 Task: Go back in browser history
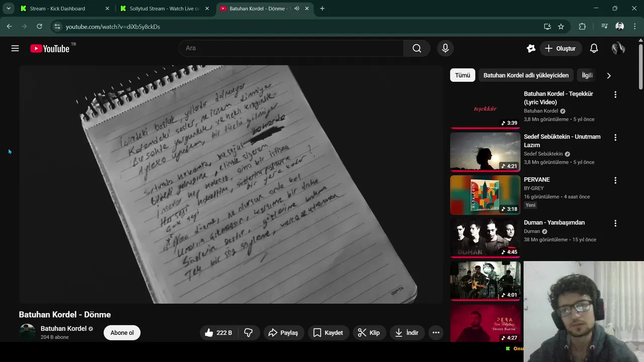9,26
